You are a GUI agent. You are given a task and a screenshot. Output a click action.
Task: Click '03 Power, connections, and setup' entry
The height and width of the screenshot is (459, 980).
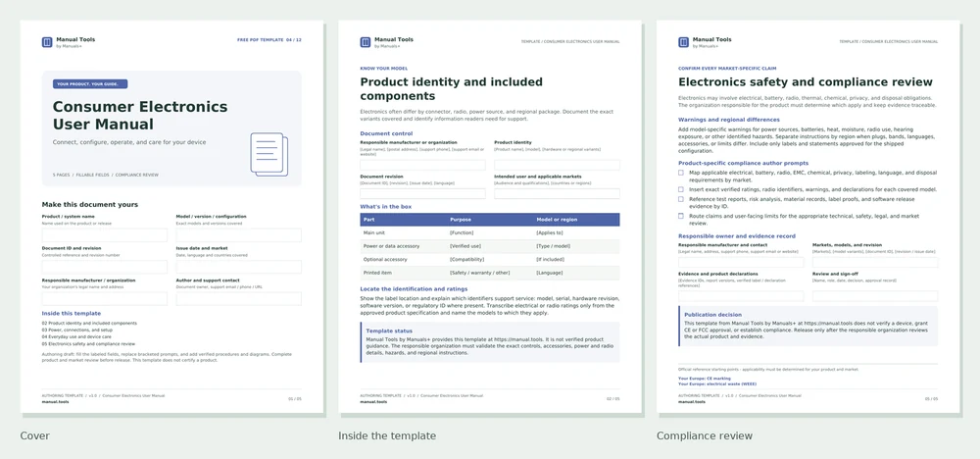77,330
